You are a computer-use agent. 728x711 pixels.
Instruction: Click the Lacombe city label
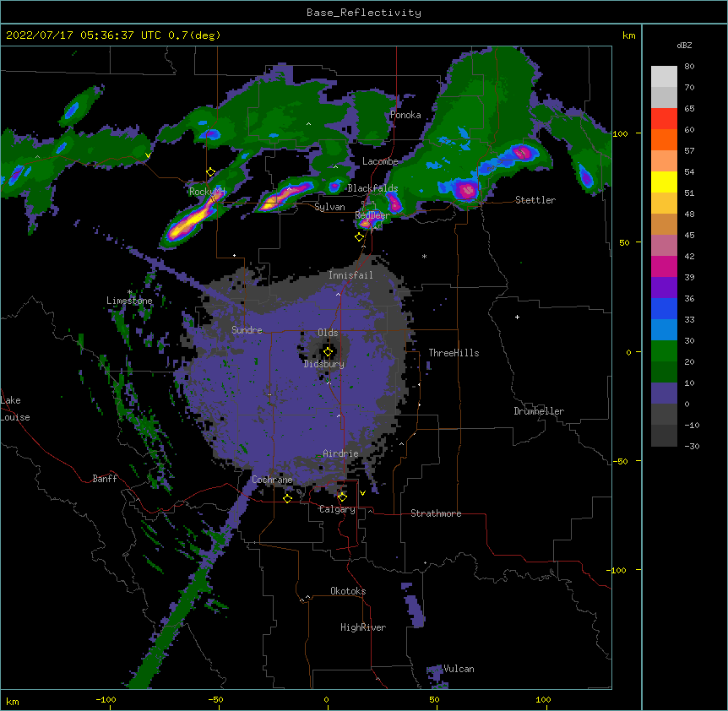(x=380, y=161)
